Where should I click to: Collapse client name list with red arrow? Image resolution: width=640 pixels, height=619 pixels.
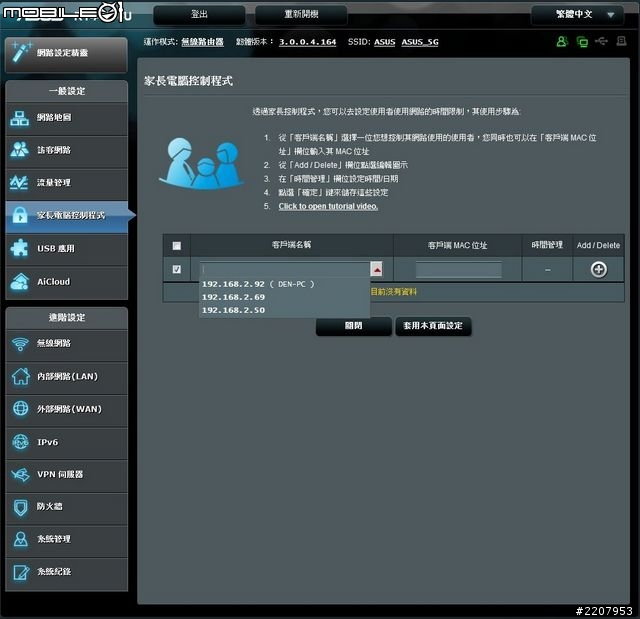[x=376, y=269]
